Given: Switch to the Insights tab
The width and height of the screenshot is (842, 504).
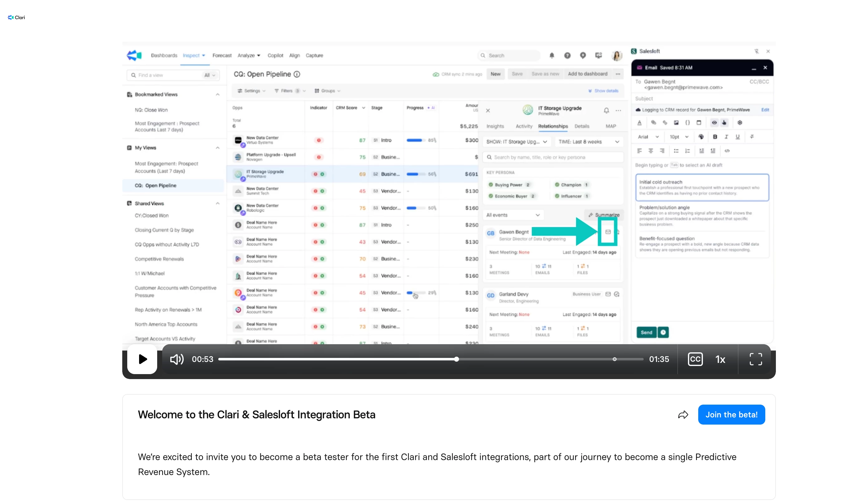Looking at the screenshot, I should point(495,126).
